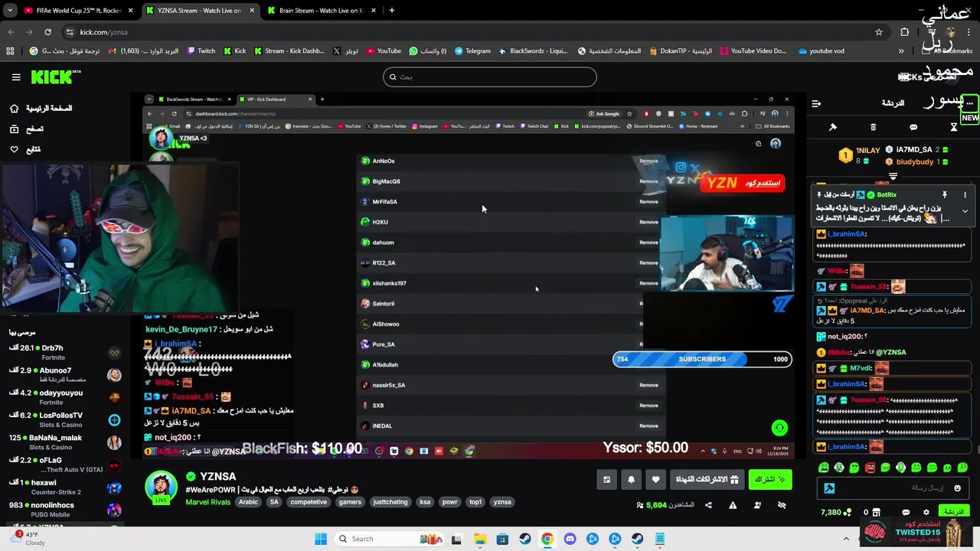This screenshot has height=551, width=980.
Task: Switch to Brain Stream browser tab
Action: click(320, 11)
